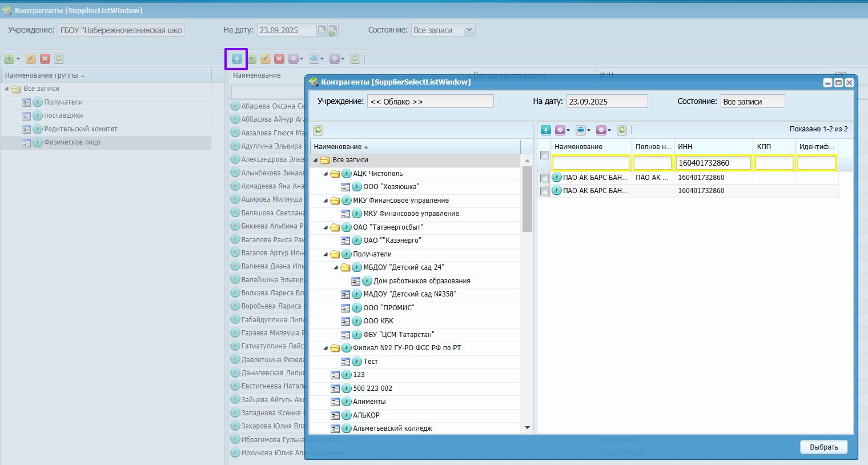Click the dialog tree's vertical scrollbar down arrow
Screen dimensions: 868x465
527,427
